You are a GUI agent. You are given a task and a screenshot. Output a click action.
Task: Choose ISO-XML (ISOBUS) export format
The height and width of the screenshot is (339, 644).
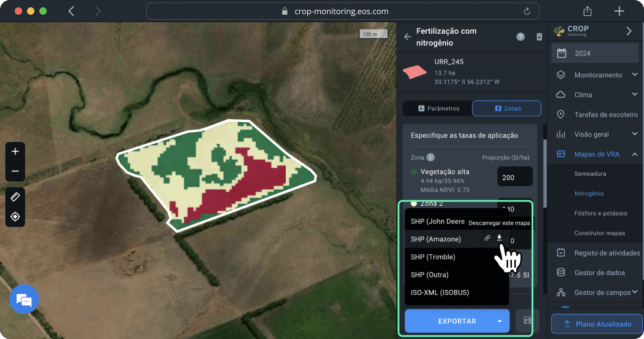[440, 292]
